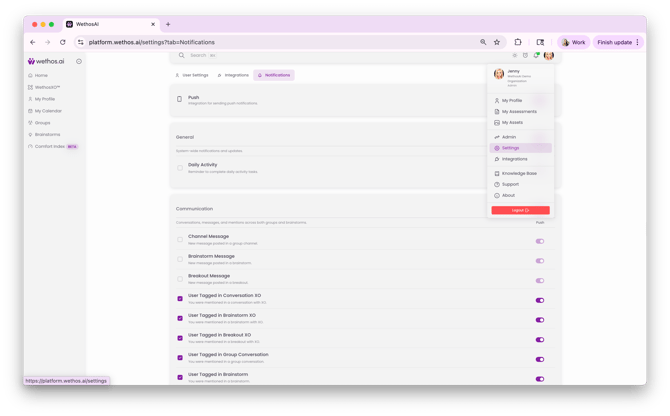Switch to the Integrations tab

(x=233, y=75)
